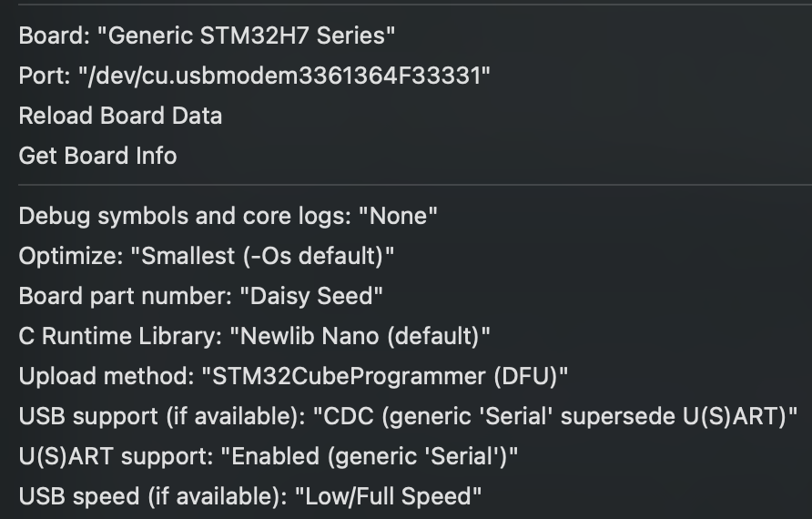Viewport: 812px width, 519px height.
Task: Click Reload Board Data
Action: click(120, 116)
